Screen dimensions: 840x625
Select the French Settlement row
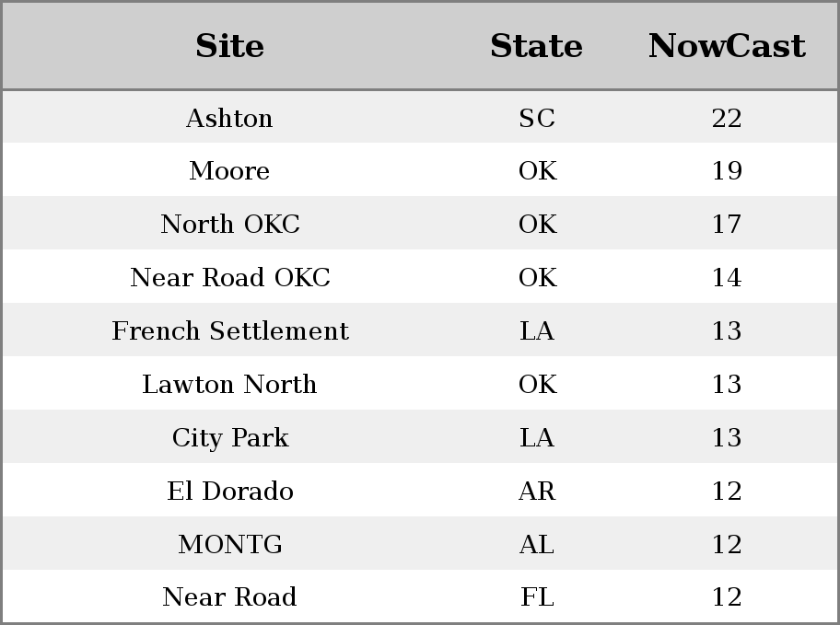pos(420,330)
